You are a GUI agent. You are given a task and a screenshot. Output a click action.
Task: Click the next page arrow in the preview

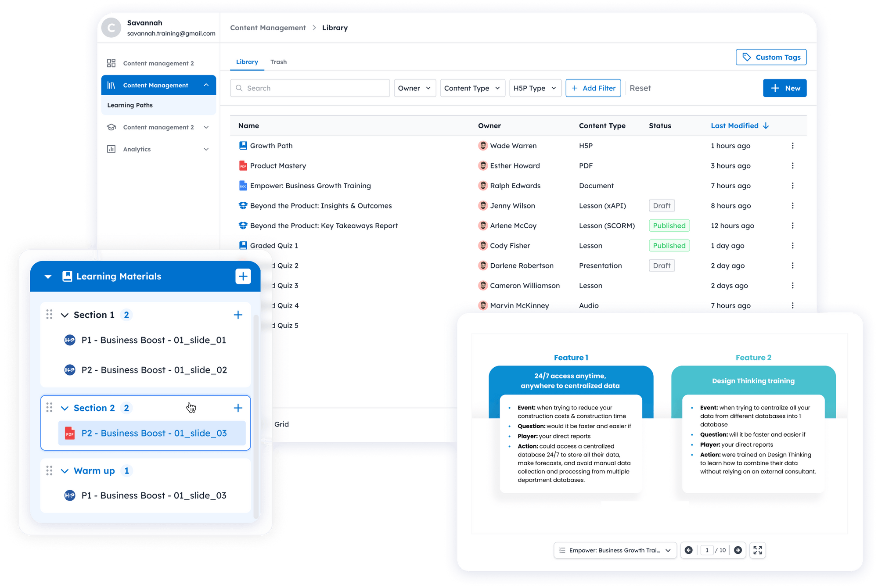(738, 550)
